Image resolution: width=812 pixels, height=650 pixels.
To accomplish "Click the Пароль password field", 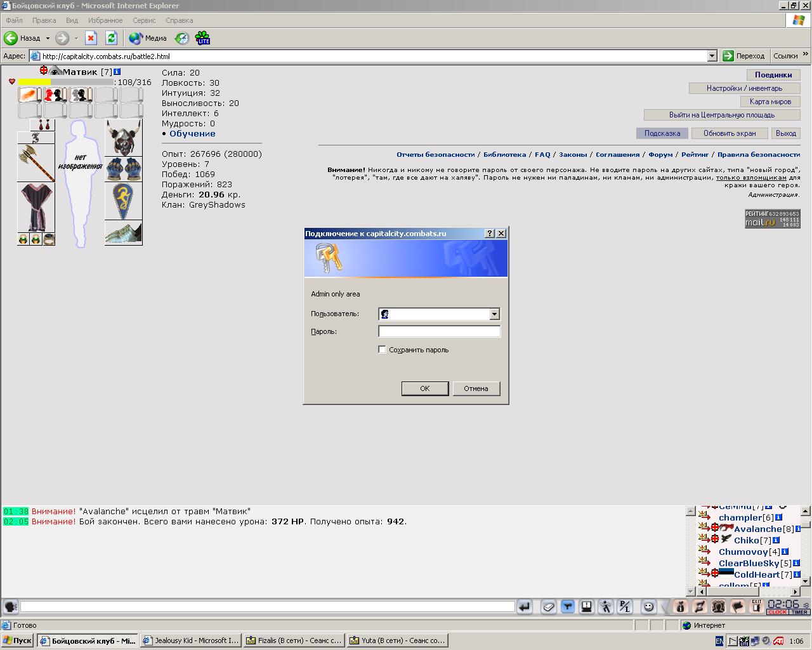I will (x=439, y=331).
